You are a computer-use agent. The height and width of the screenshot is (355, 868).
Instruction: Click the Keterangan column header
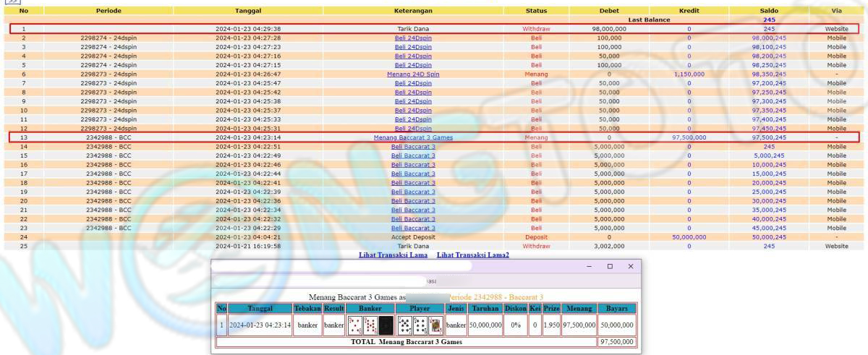coord(413,11)
